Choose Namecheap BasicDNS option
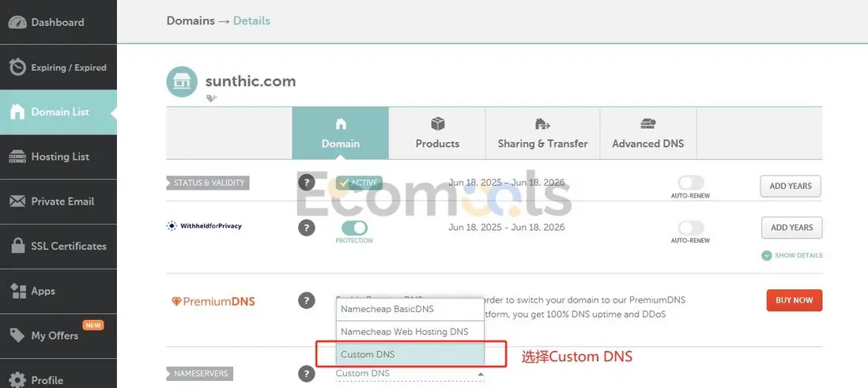Screen dimensions: 868x388 pos(409,309)
